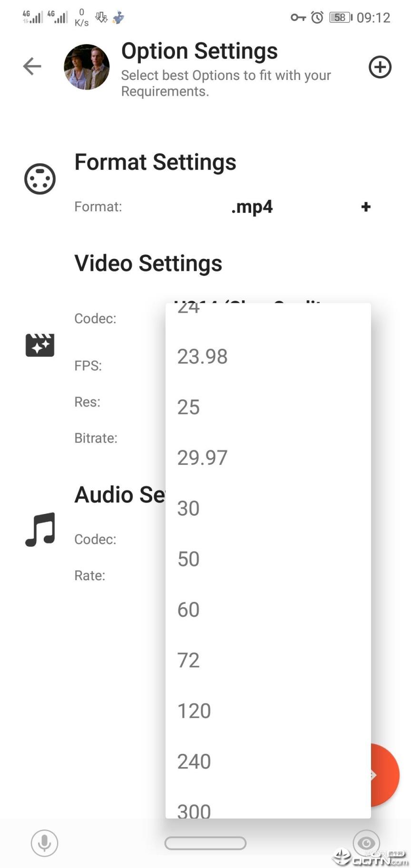Tap the alarm clock status icon
Screen dimensions: 411x868
coord(317,18)
